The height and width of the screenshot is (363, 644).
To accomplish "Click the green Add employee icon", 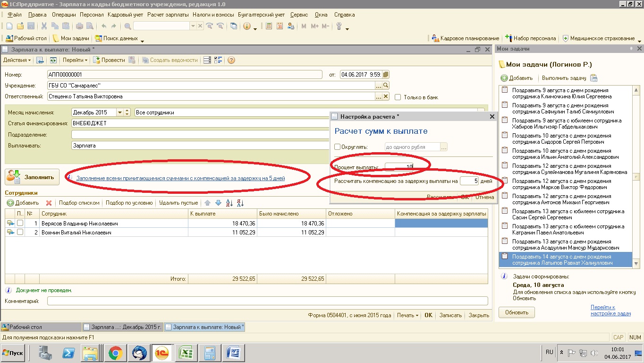I will point(10,203).
